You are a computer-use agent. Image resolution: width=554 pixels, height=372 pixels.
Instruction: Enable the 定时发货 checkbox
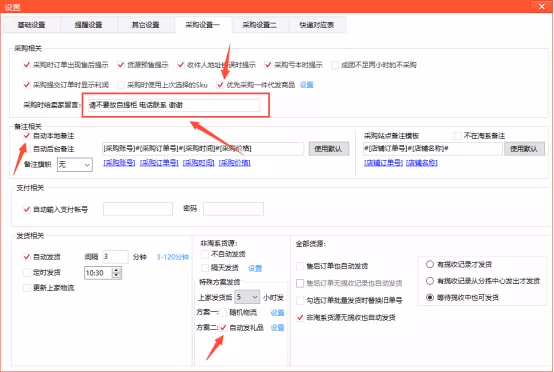(26, 272)
